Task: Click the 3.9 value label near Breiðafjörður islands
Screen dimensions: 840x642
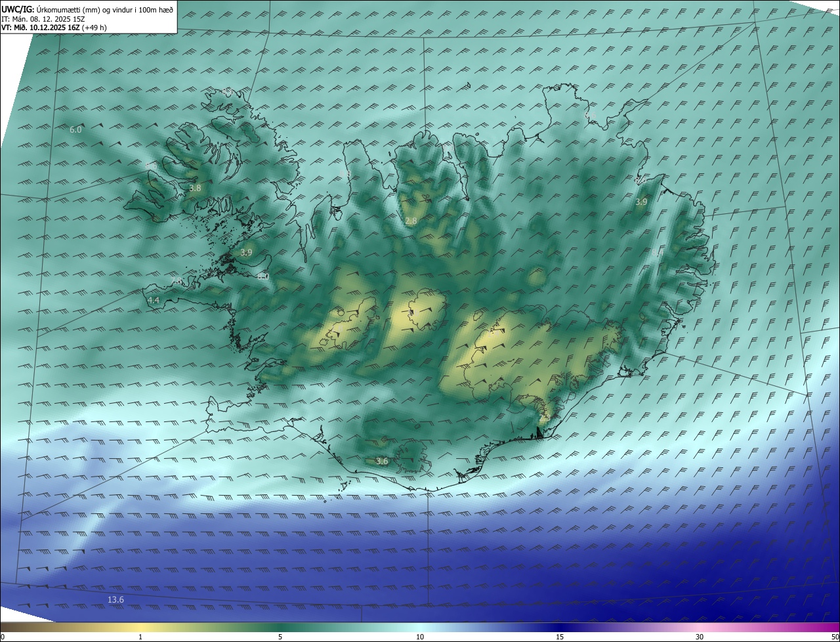Action: tap(246, 252)
